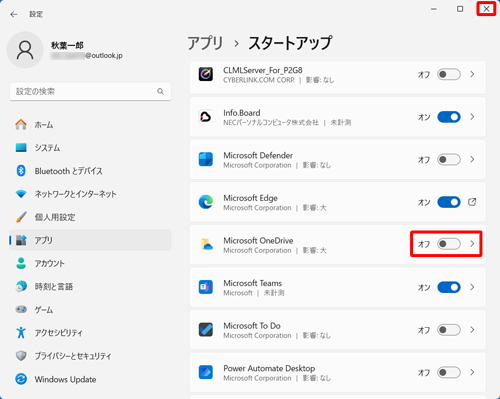Click the ゲーム controller icon
The image size is (500, 399).
21,309
